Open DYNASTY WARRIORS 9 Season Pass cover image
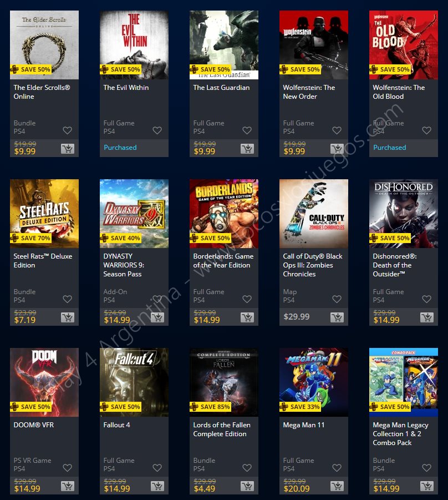The image size is (448, 500). click(x=134, y=214)
